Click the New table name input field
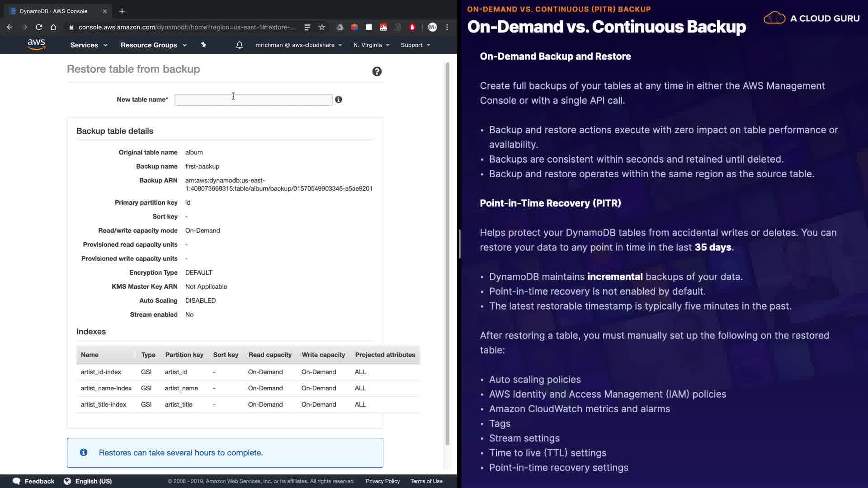Screen dimensions: 868x488 pos(253,100)
